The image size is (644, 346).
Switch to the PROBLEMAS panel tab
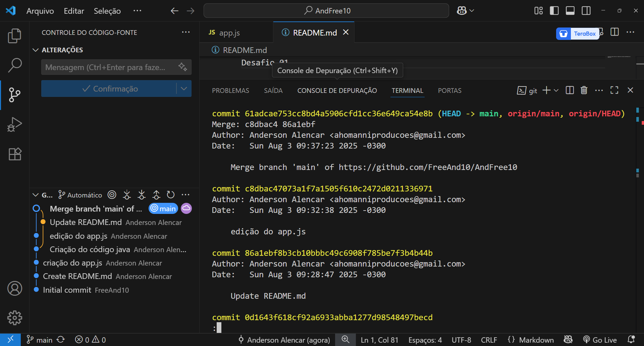pyautogui.click(x=230, y=91)
